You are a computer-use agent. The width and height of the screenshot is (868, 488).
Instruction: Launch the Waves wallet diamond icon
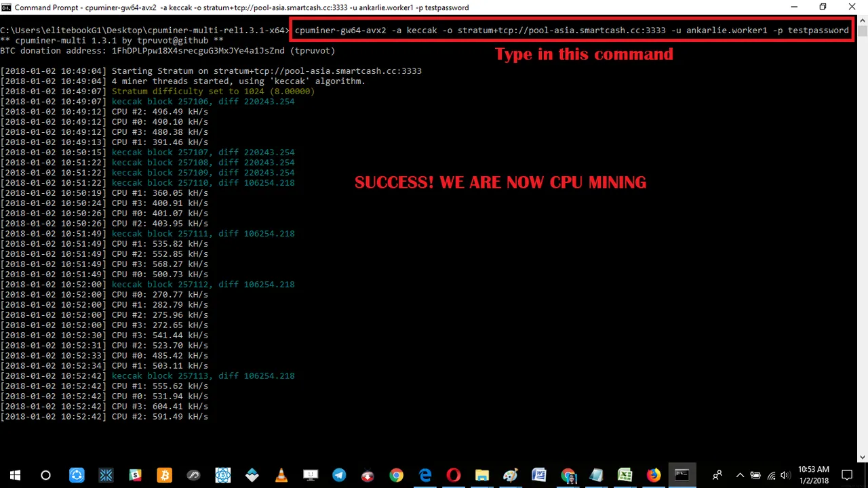point(252,475)
